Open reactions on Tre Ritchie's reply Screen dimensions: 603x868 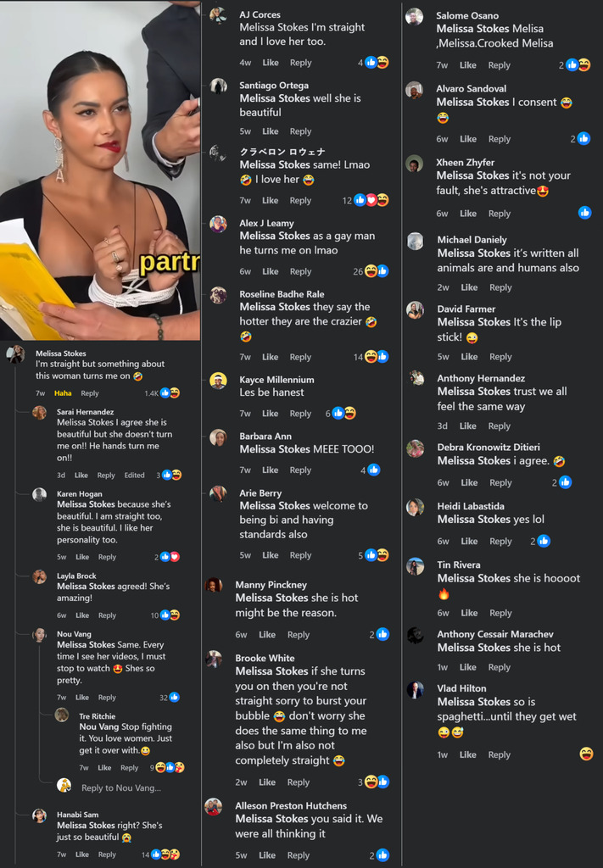(x=167, y=768)
